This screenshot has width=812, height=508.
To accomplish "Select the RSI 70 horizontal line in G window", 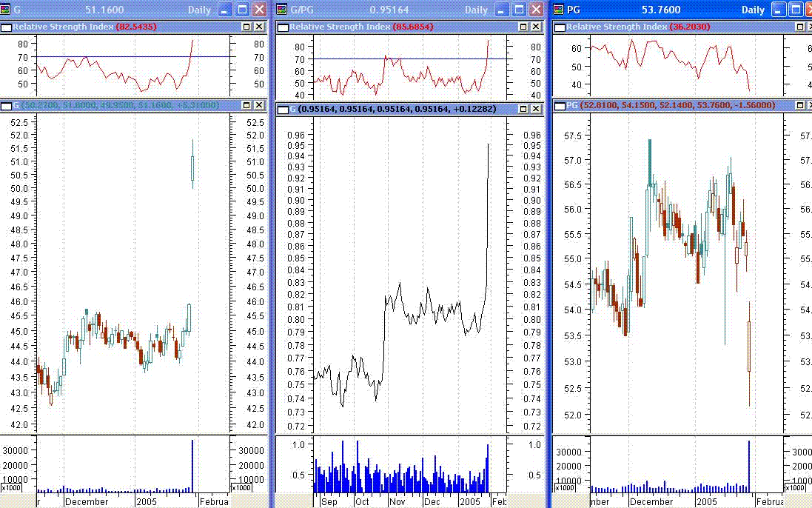I will pyautogui.click(x=133, y=56).
